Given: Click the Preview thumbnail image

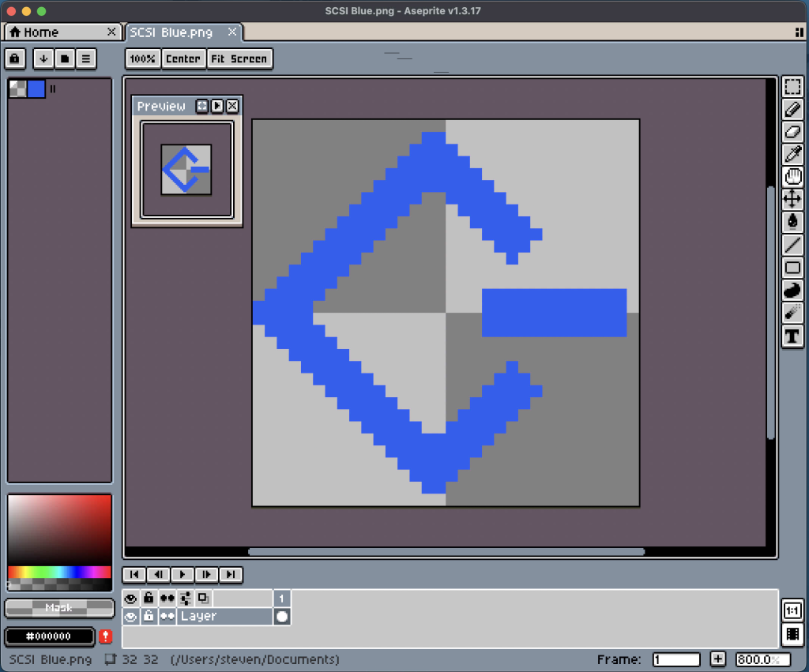Looking at the screenshot, I should click(x=186, y=169).
